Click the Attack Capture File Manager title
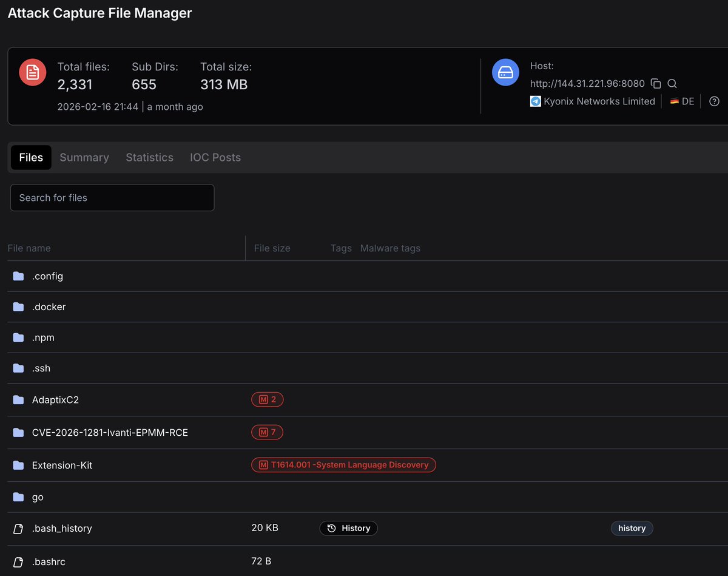Screen dimensions: 728x576 (99, 13)
